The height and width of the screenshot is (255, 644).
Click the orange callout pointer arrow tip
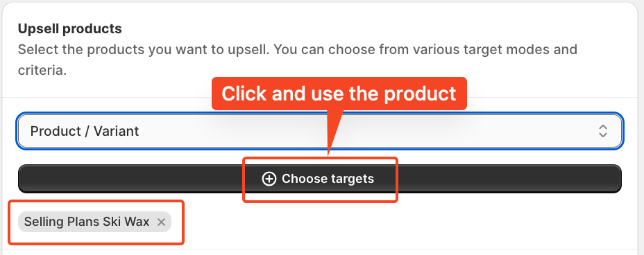click(328, 154)
